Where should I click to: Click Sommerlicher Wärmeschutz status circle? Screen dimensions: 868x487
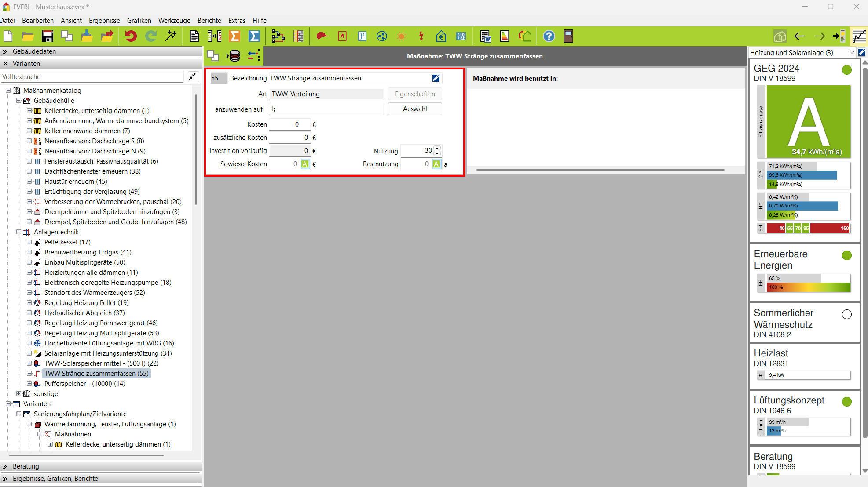[846, 314]
